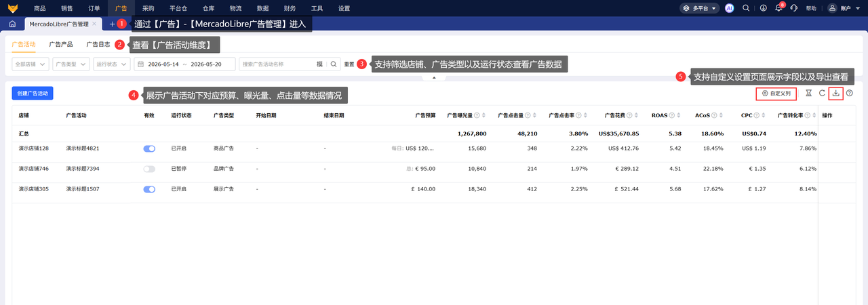Viewport: 868px width, 305px height.
Task: Export data with download icon
Action: coord(836,94)
